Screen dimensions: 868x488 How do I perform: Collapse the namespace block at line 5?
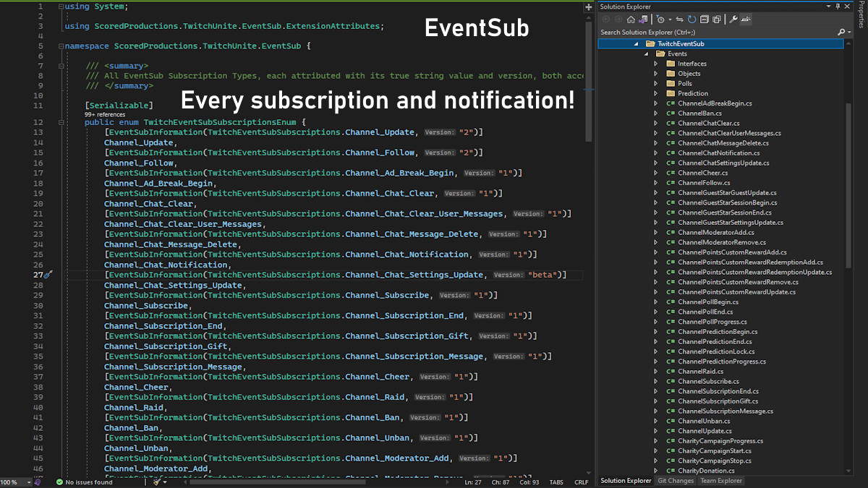(x=61, y=46)
